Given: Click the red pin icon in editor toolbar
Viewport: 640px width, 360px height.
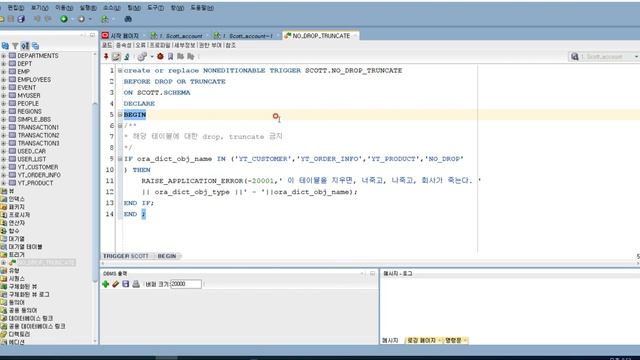Looking at the screenshot, I should click(x=106, y=56).
